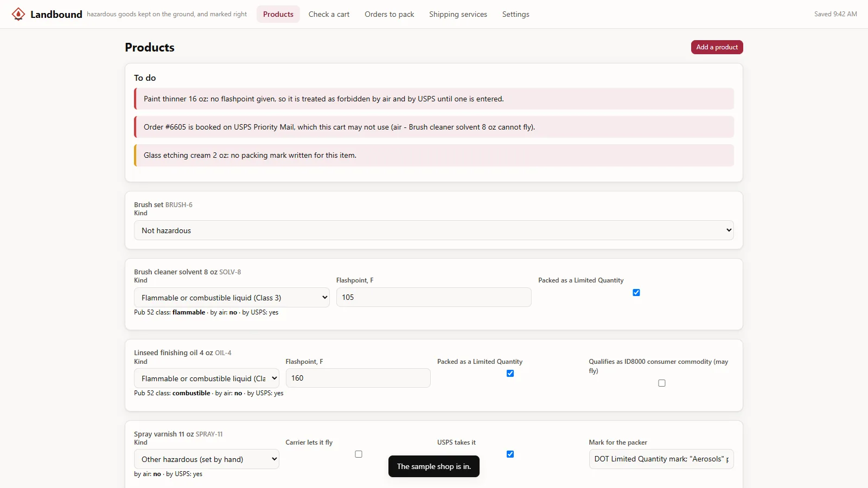
Task: Click the BRUSH-6 SKU label
Action: pos(179,205)
